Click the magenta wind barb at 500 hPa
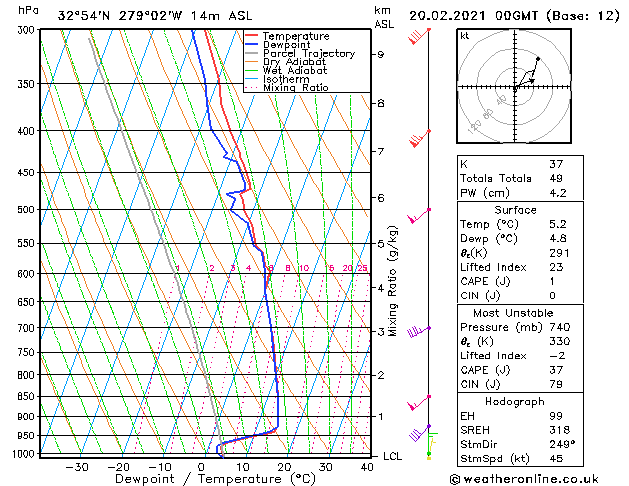629x486 pixels. pos(419,216)
